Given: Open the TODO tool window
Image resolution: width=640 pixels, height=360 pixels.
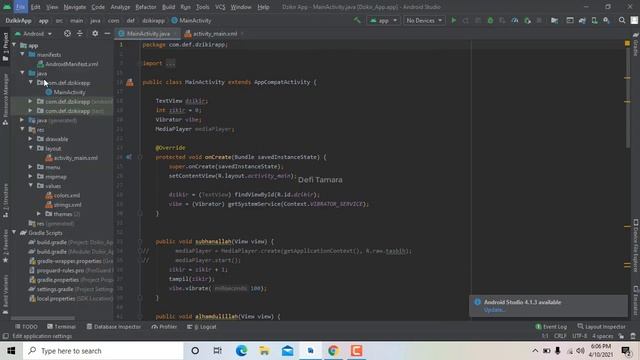Looking at the screenshot, I should pos(26,327).
